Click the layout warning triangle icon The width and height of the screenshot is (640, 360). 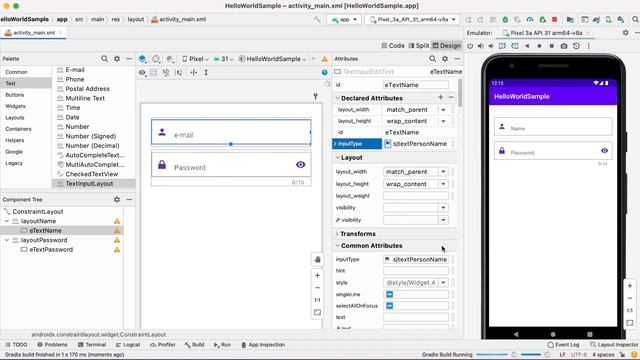point(324,59)
